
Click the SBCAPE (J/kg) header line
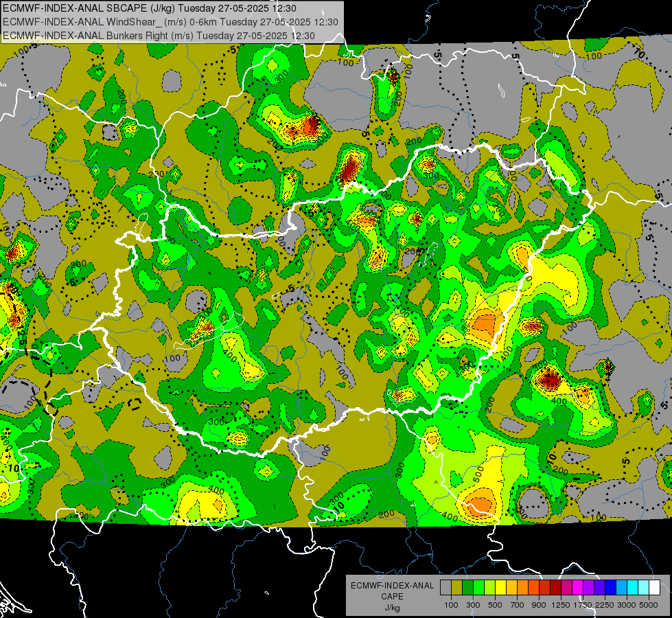click(149, 8)
